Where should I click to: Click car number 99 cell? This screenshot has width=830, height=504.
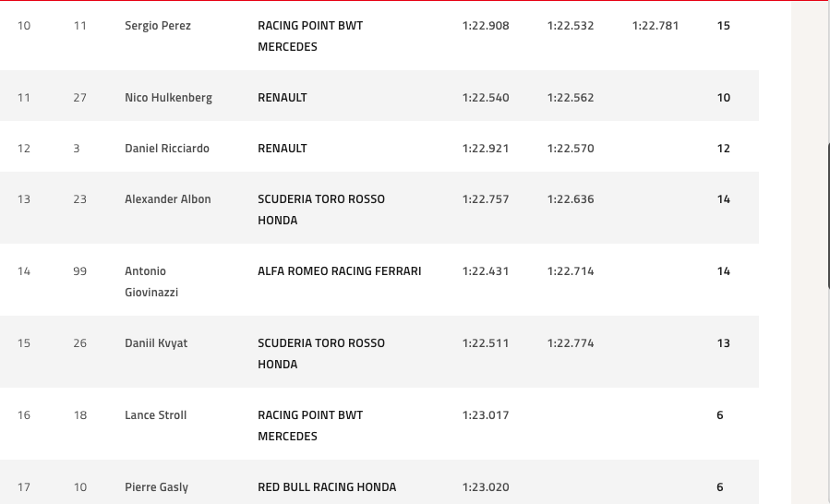(80, 271)
